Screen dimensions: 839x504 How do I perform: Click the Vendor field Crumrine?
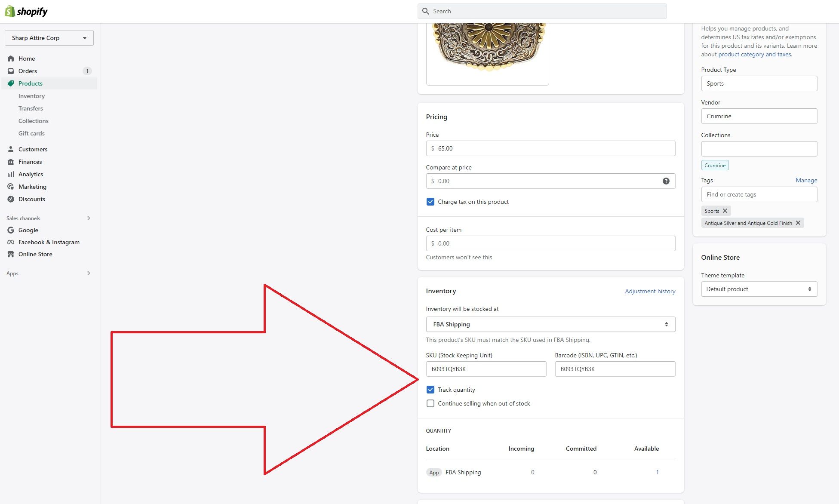(x=759, y=116)
